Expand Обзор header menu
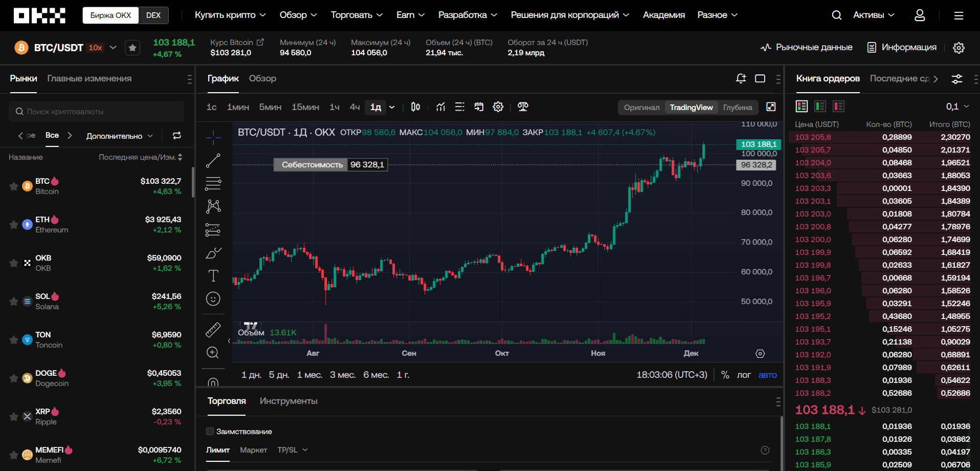This screenshot has height=471, width=980. point(298,15)
